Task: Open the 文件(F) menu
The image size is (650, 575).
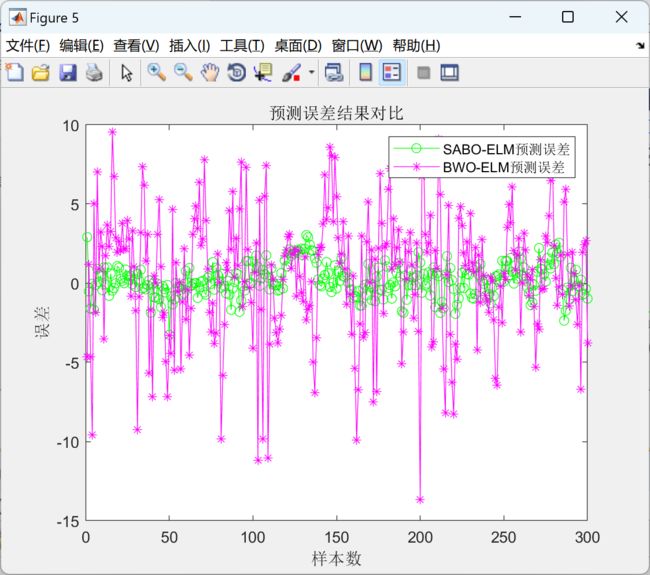Action: [28, 46]
